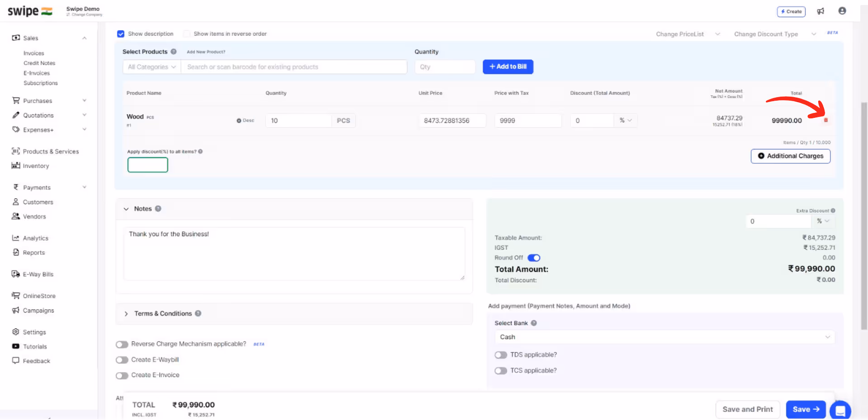Viewport: 868px width, 420px height.
Task: Click the Settings gear icon
Action: click(x=16, y=331)
